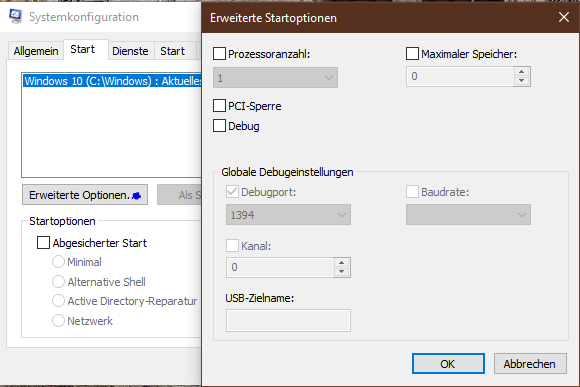Increase the Kanal value with up arrow

(341, 263)
